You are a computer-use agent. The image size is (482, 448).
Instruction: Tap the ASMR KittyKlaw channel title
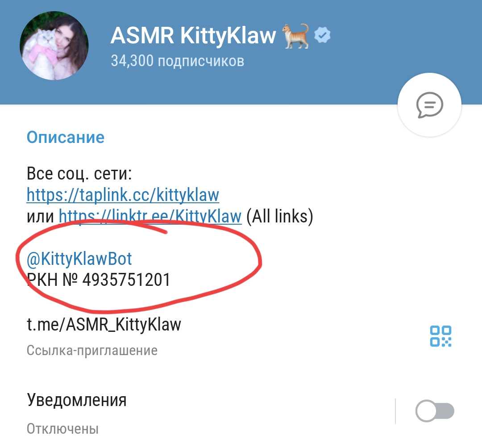pyautogui.click(x=193, y=35)
